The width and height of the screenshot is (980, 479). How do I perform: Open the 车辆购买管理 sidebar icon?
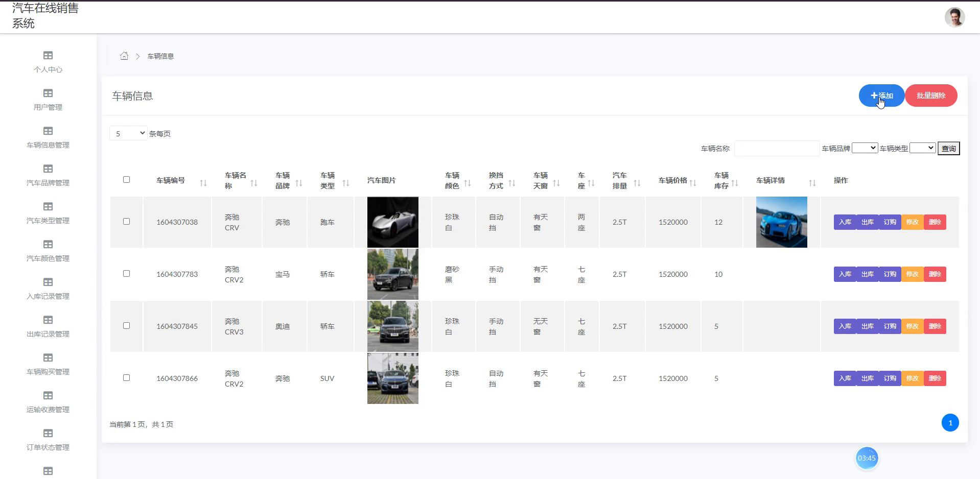[48, 357]
